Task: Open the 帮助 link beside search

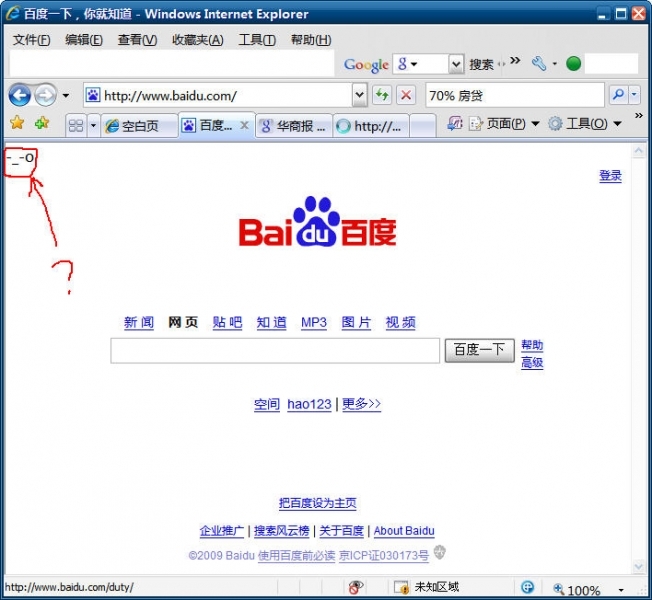Action: [532, 345]
